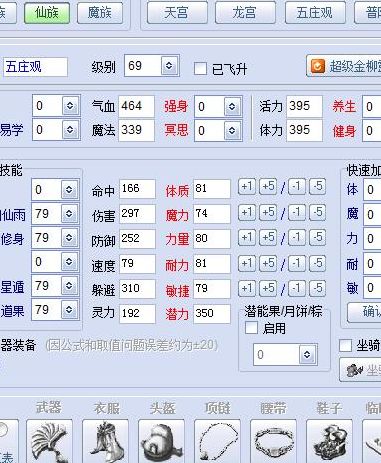Select the 五庄观 school button
Screen dimensions: 381x463
point(315,13)
